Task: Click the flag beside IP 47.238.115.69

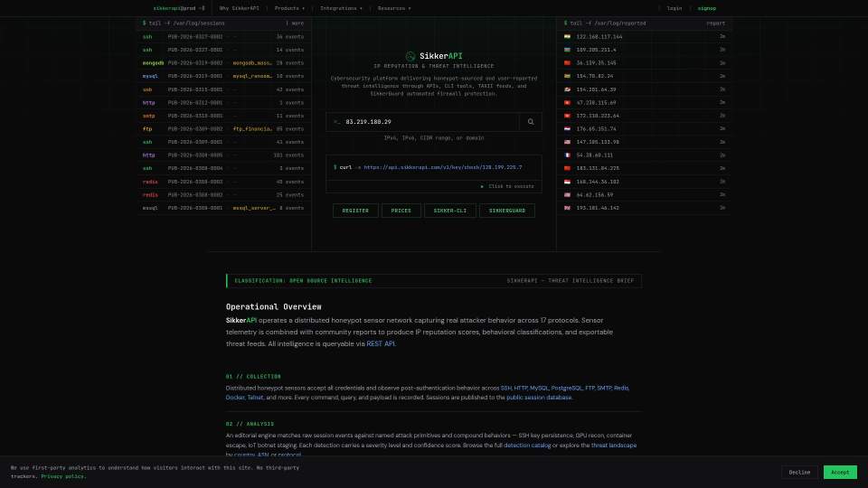Action: click(x=567, y=102)
